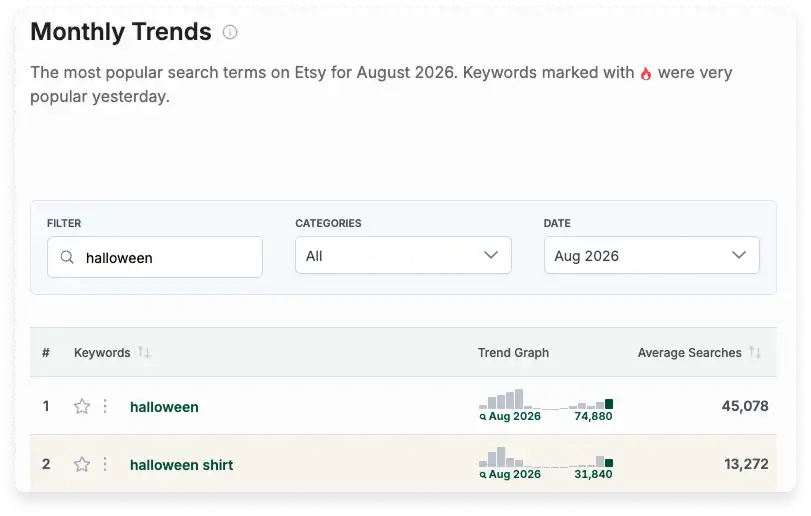Image resolution: width=811 pixels, height=516 pixels.
Task: Open the halloween shirt keyword link
Action: click(181, 465)
